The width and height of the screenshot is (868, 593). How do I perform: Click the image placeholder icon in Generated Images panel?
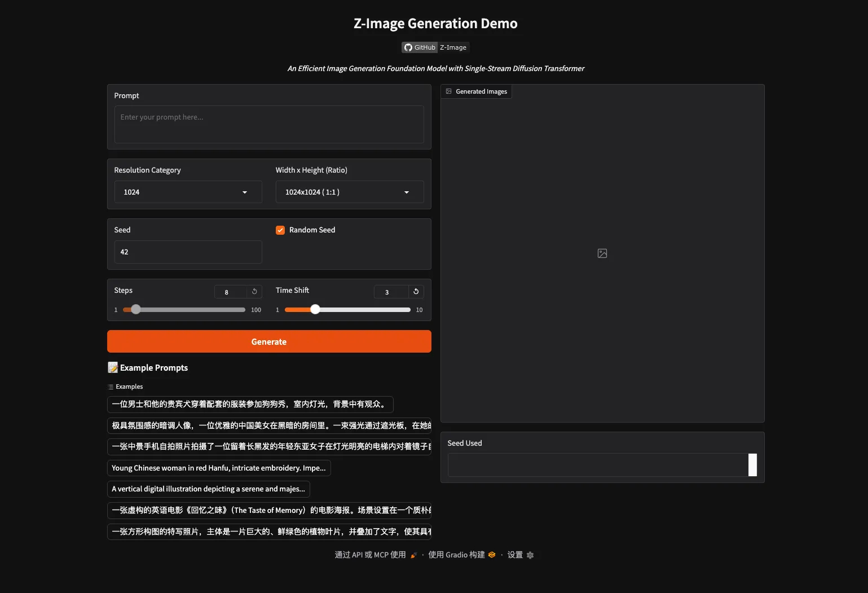click(602, 253)
